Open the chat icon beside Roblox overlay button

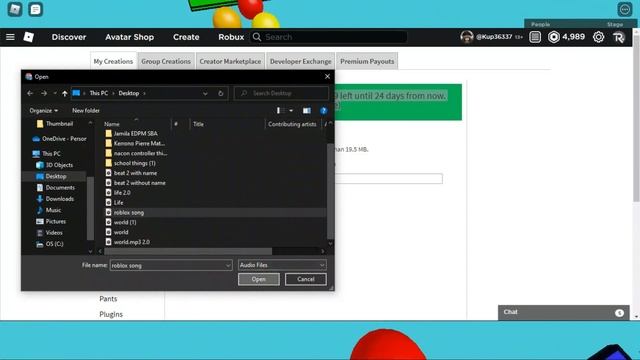(36, 9)
